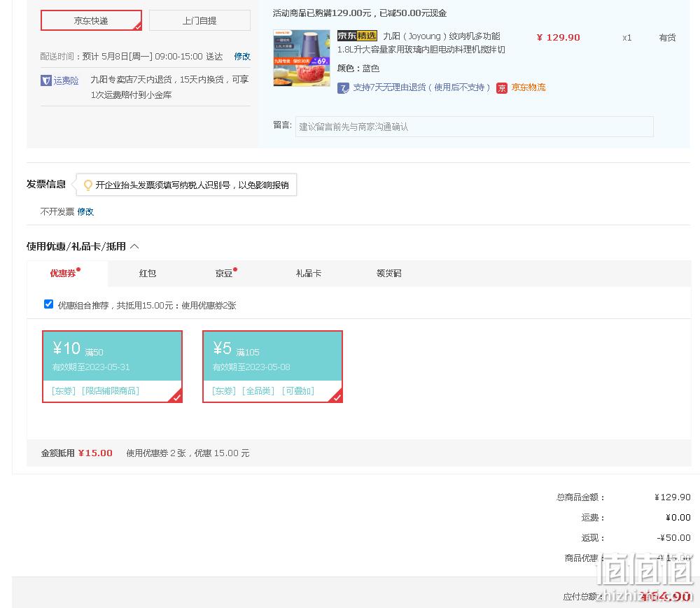Click the 开企业抬头发票 invoice tip text
This screenshot has height=608, width=700.
coord(192,185)
